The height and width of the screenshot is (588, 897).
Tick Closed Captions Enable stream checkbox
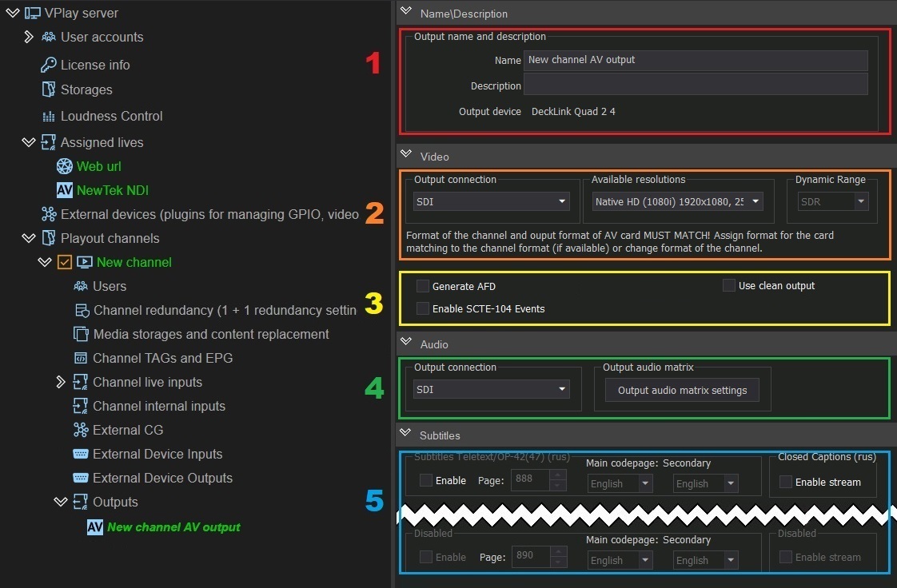click(786, 482)
